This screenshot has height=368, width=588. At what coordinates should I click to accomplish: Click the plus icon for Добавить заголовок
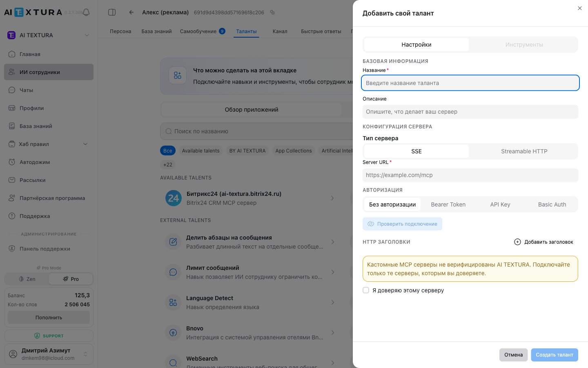pyautogui.click(x=517, y=242)
